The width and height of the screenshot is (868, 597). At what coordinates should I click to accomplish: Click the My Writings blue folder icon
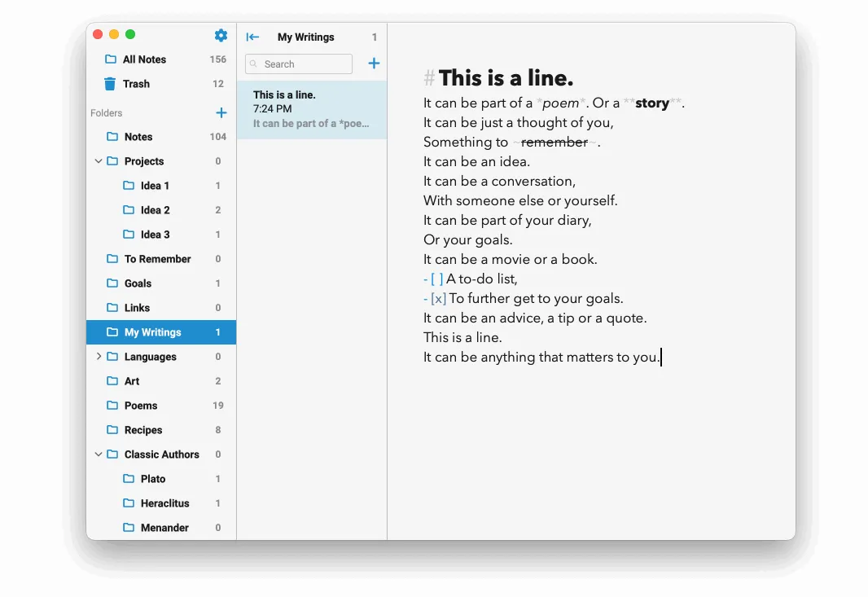[112, 332]
